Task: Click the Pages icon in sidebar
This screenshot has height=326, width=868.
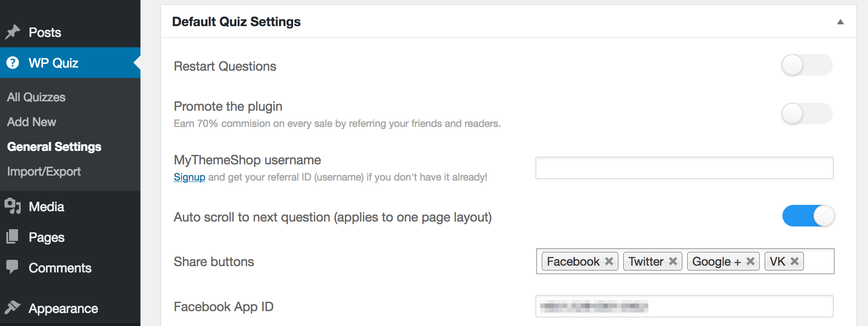Action: tap(13, 237)
